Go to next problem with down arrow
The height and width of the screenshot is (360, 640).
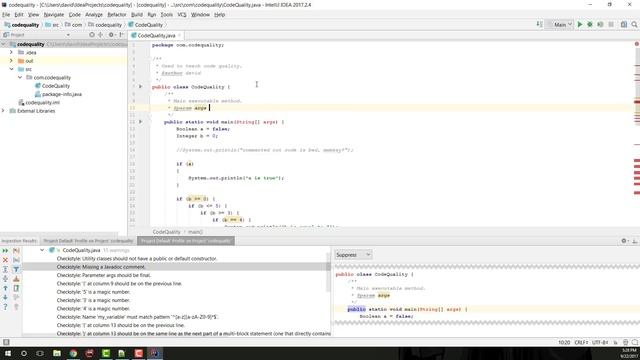pos(5,298)
